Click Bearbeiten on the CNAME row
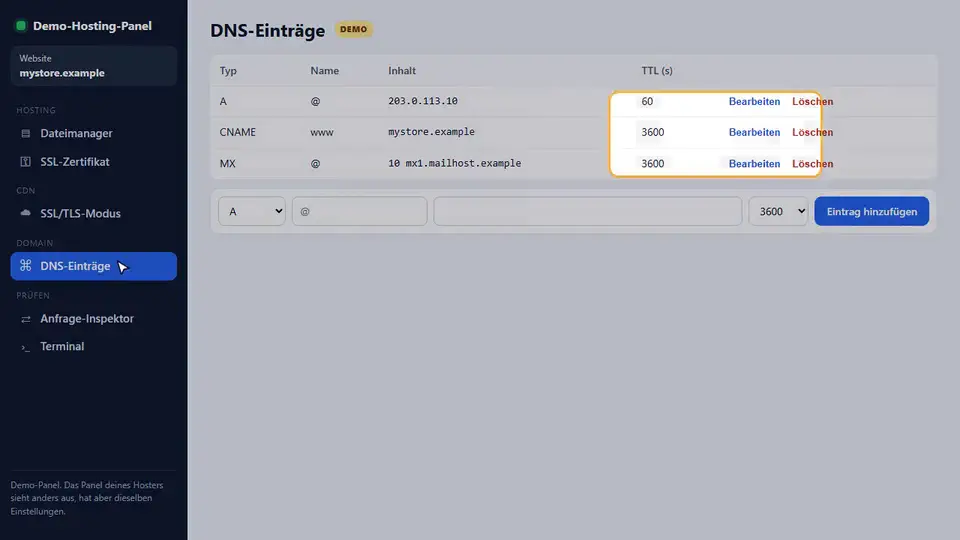The width and height of the screenshot is (960, 540). coord(754,132)
